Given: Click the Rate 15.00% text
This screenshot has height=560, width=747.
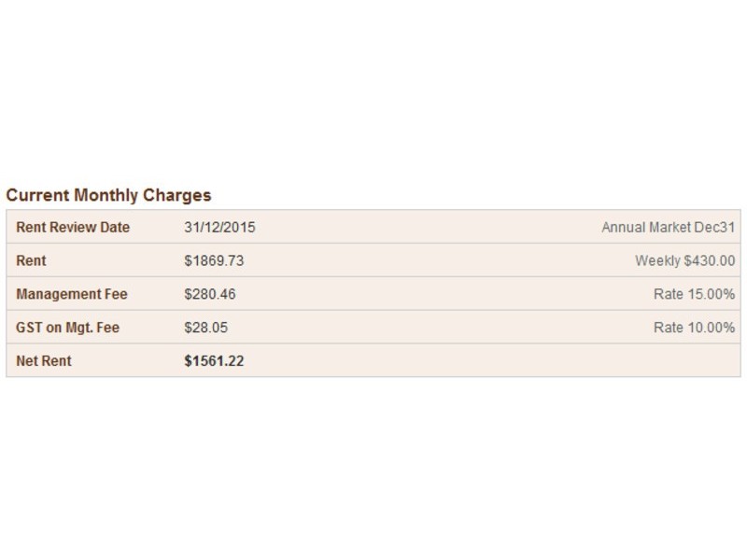Looking at the screenshot, I should tap(694, 294).
